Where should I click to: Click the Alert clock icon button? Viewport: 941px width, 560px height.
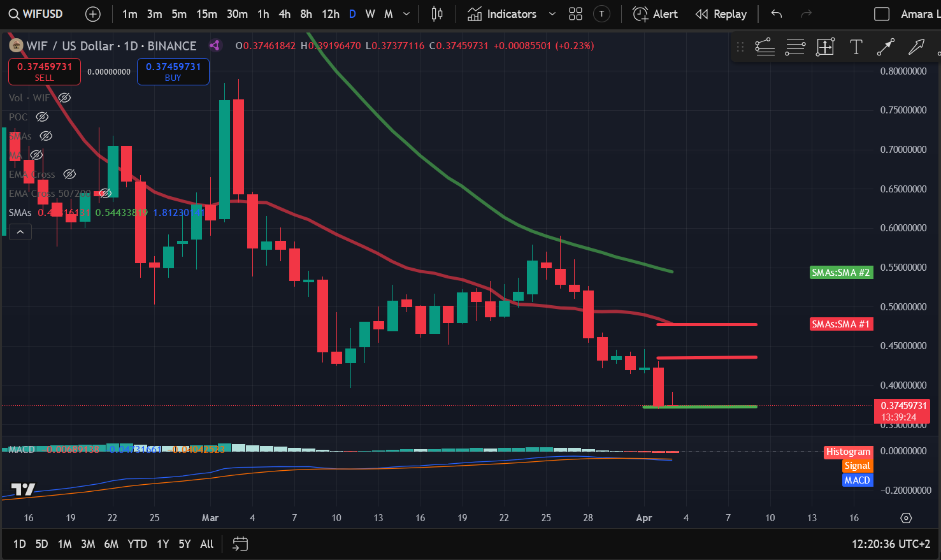click(655, 14)
